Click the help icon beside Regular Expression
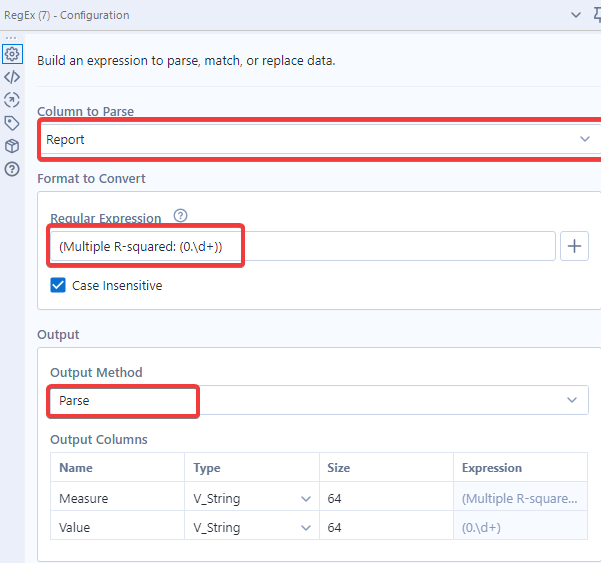 click(x=181, y=216)
